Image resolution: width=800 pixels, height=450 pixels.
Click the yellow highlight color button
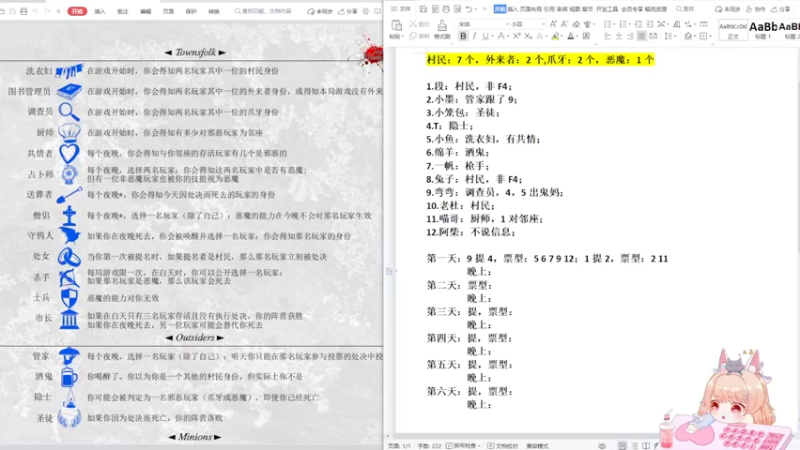click(555, 36)
